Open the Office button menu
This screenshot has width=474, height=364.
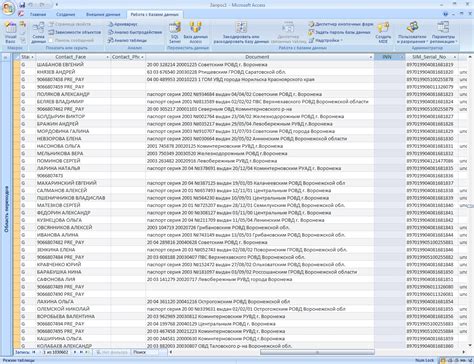[x=9, y=9]
